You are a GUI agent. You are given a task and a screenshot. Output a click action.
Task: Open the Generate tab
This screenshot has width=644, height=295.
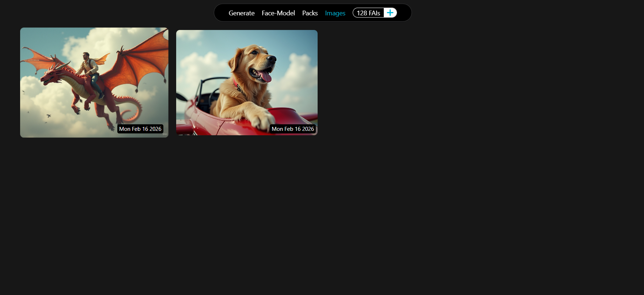pyautogui.click(x=242, y=13)
